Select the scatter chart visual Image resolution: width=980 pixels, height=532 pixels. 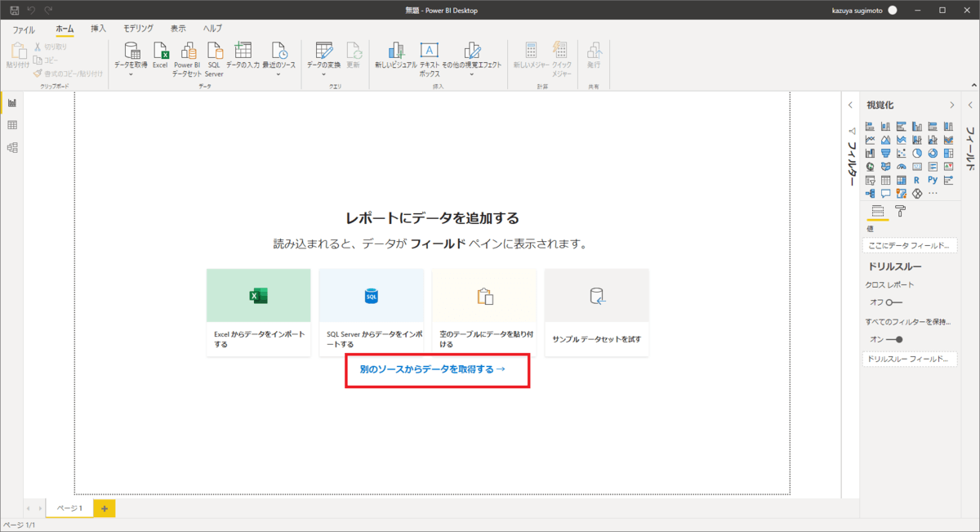click(x=902, y=153)
